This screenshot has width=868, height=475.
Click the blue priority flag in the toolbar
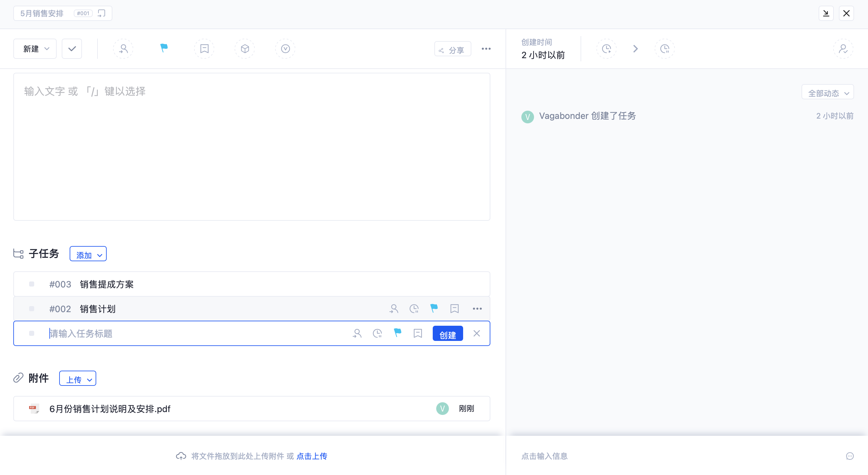[164, 48]
